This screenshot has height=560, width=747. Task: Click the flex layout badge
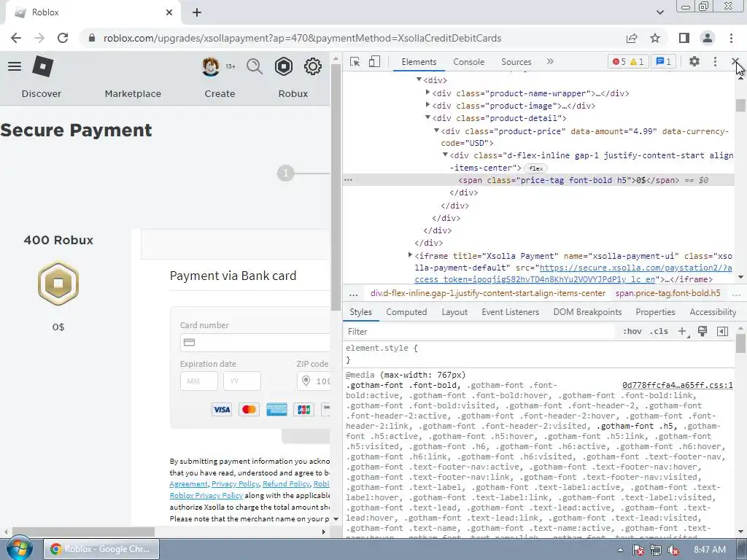pyautogui.click(x=535, y=168)
